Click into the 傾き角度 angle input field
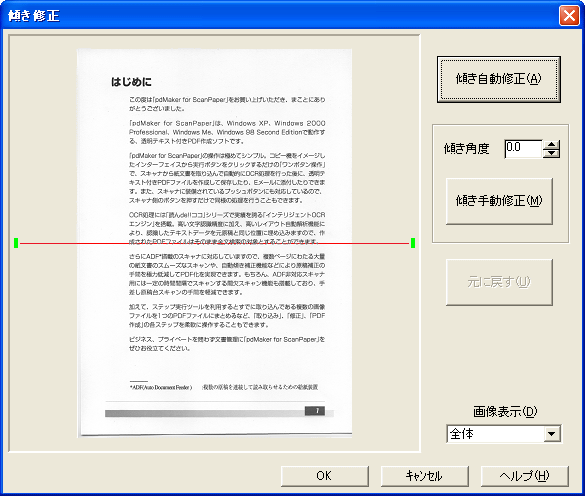585x496 pixels. 523,149
